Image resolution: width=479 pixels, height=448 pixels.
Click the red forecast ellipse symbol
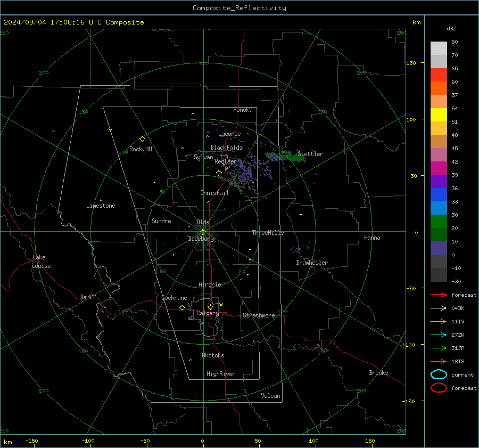[439, 388]
